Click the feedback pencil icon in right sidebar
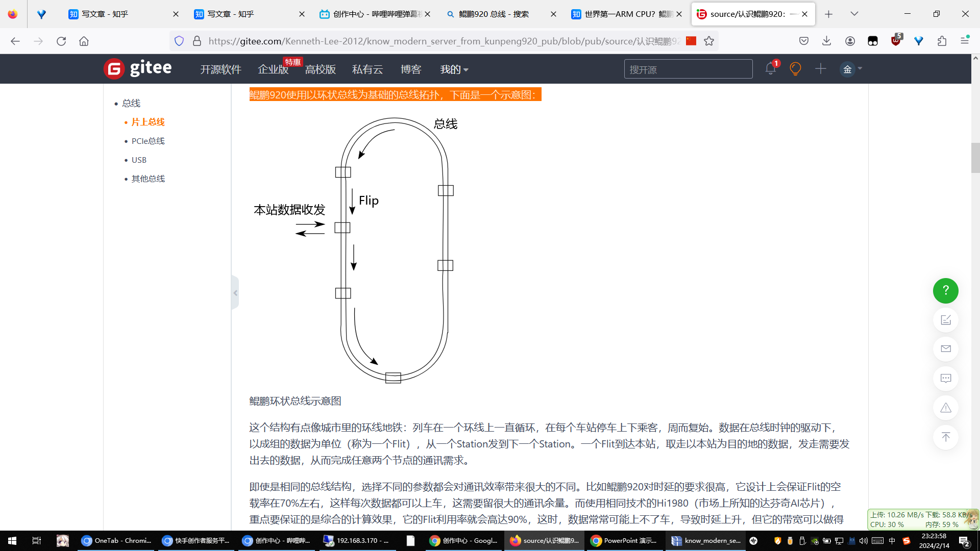Viewport: 980px width, 551px height. [945, 320]
